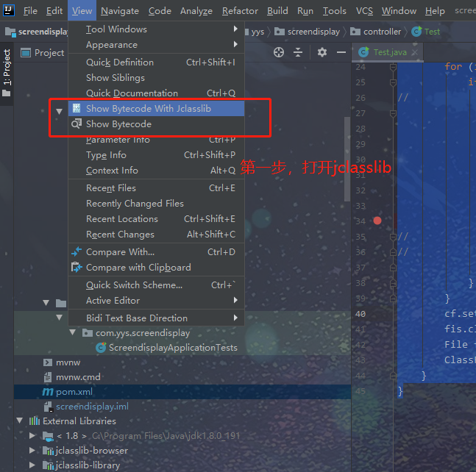Expand the jclasslib-library node

click(x=32, y=465)
